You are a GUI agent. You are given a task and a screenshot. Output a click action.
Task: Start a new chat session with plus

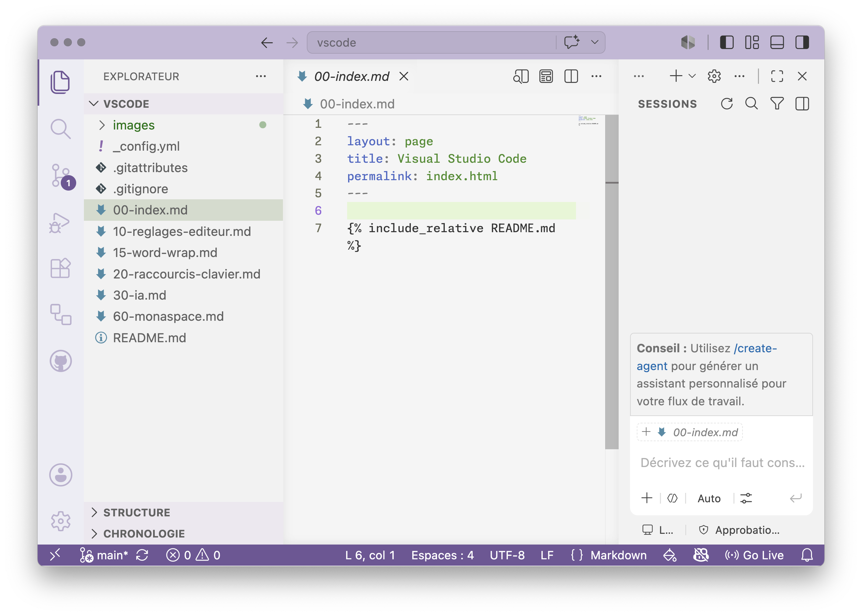click(x=676, y=76)
